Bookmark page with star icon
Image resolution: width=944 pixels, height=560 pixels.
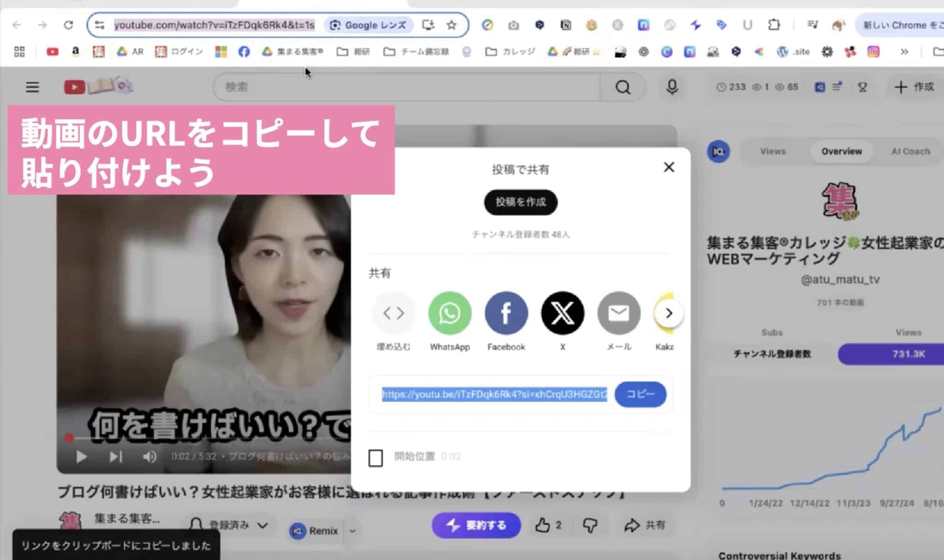pyautogui.click(x=452, y=25)
